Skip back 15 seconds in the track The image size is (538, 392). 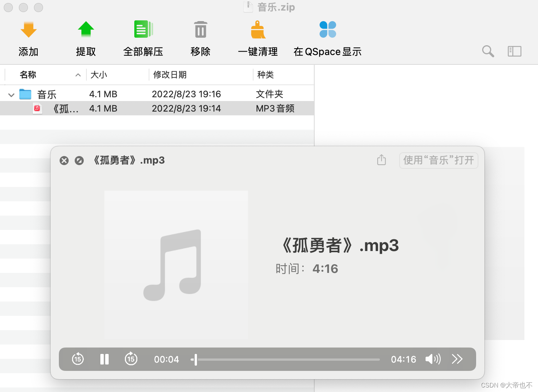[x=77, y=359]
